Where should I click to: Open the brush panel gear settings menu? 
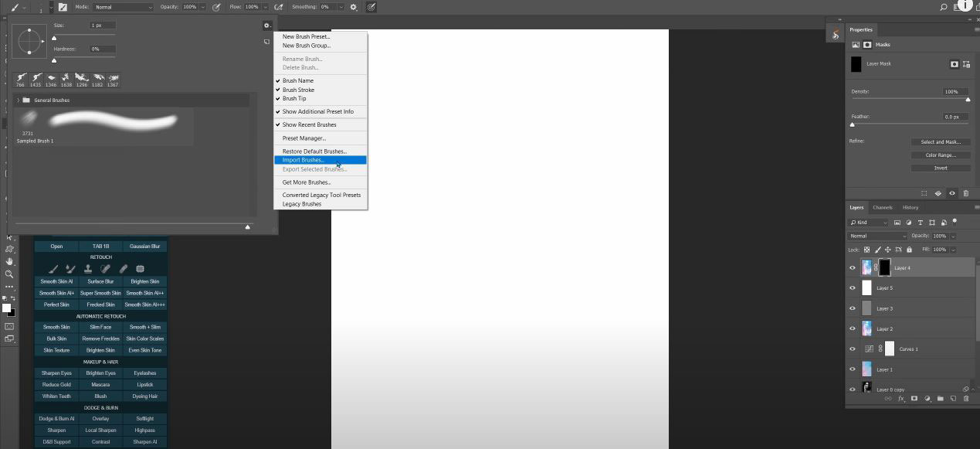click(x=267, y=26)
